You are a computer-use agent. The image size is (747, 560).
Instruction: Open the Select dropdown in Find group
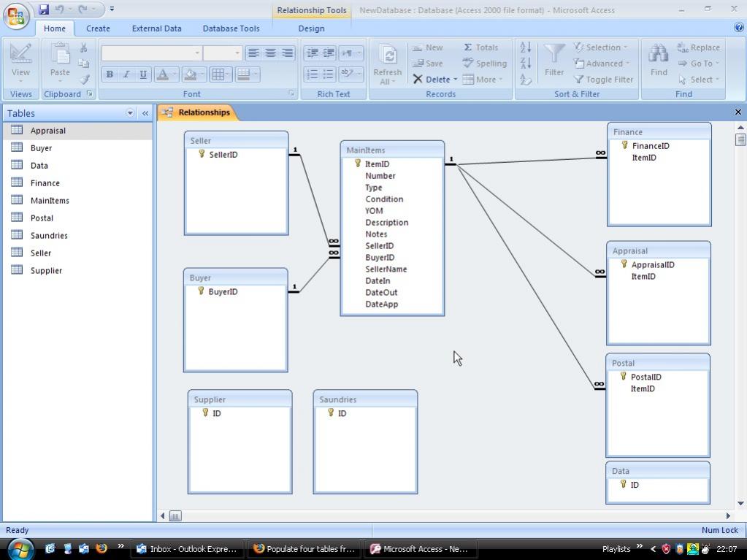click(x=698, y=80)
